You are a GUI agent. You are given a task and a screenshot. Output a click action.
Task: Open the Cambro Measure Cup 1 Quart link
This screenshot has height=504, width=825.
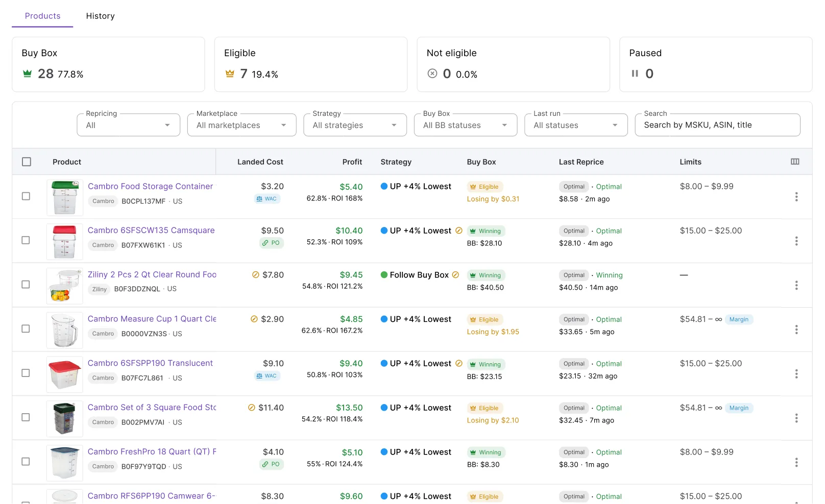pos(152,319)
